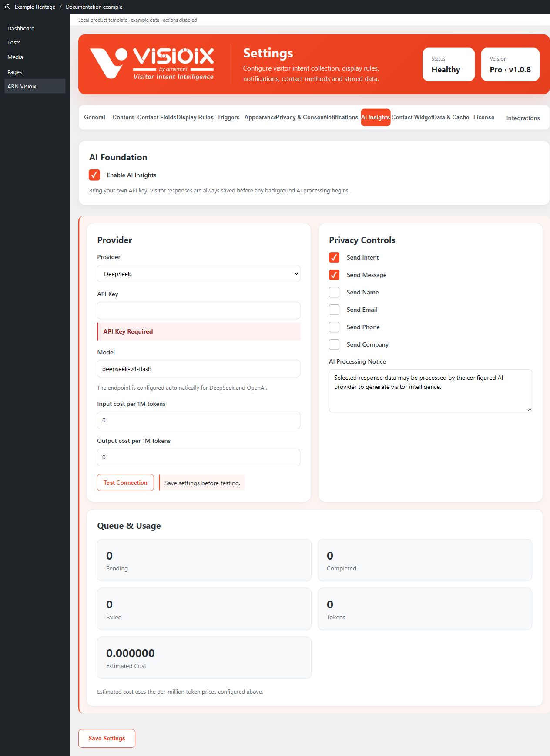The width and height of the screenshot is (550, 756).
Task: Uncheck Enable AI Insights checkbox
Action: tap(94, 175)
